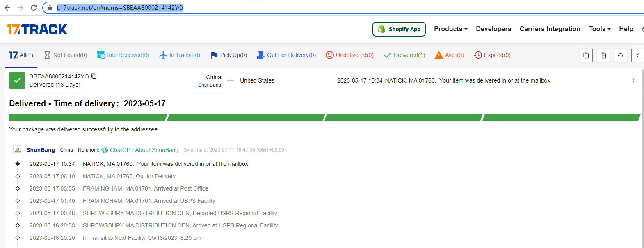Click the ShunBang carrier logo icon
The image size is (644, 248).
point(18,150)
